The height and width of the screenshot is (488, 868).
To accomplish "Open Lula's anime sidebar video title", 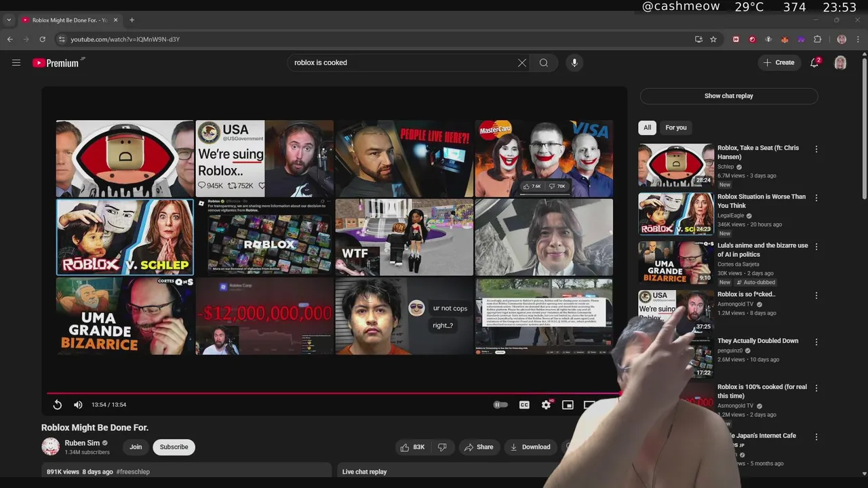I will click(x=762, y=250).
